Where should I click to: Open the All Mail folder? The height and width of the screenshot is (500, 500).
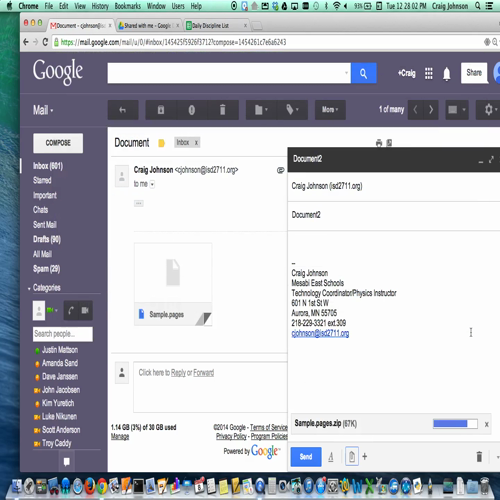pyautogui.click(x=42, y=254)
